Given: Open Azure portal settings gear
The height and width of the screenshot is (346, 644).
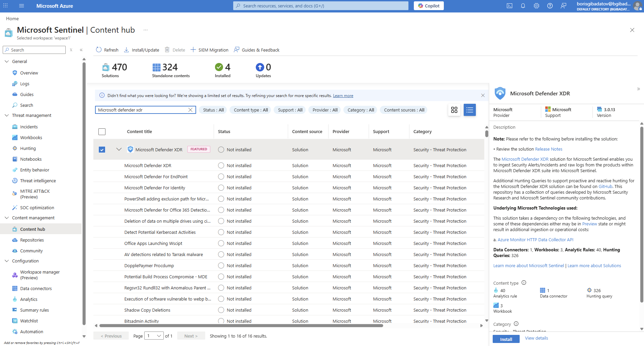Looking at the screenshot, I should click(x=536, y=6).
